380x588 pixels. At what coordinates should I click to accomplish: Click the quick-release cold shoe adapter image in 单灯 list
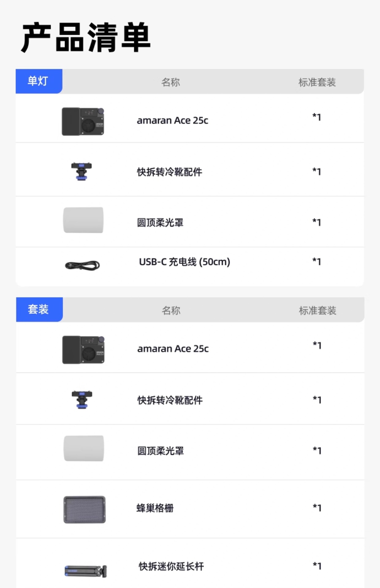pos(82,171)
